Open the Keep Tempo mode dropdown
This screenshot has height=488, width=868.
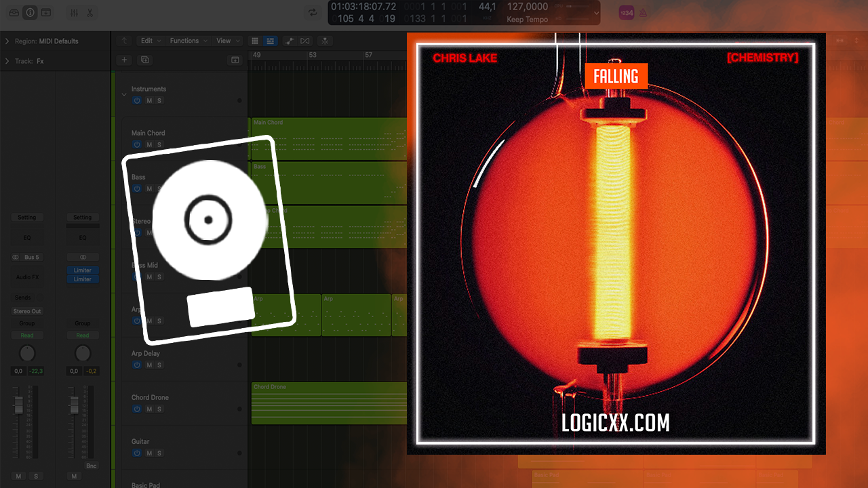pos(527,20)
